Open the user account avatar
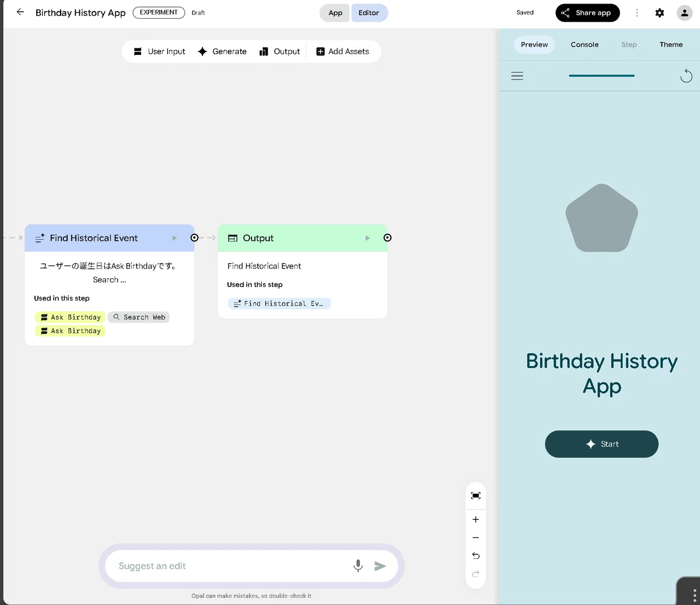The image size is (700, 605). 684,13
